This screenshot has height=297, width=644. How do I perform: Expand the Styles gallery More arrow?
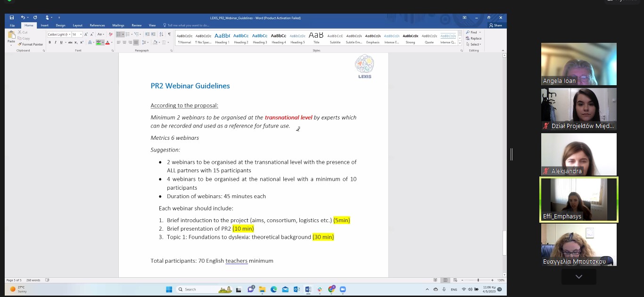click(x=459, y=42)
